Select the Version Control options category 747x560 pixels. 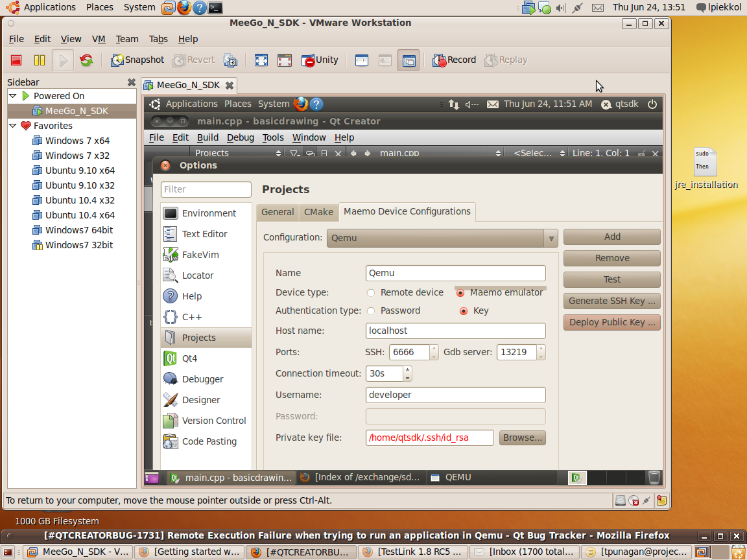coord(206,421)
